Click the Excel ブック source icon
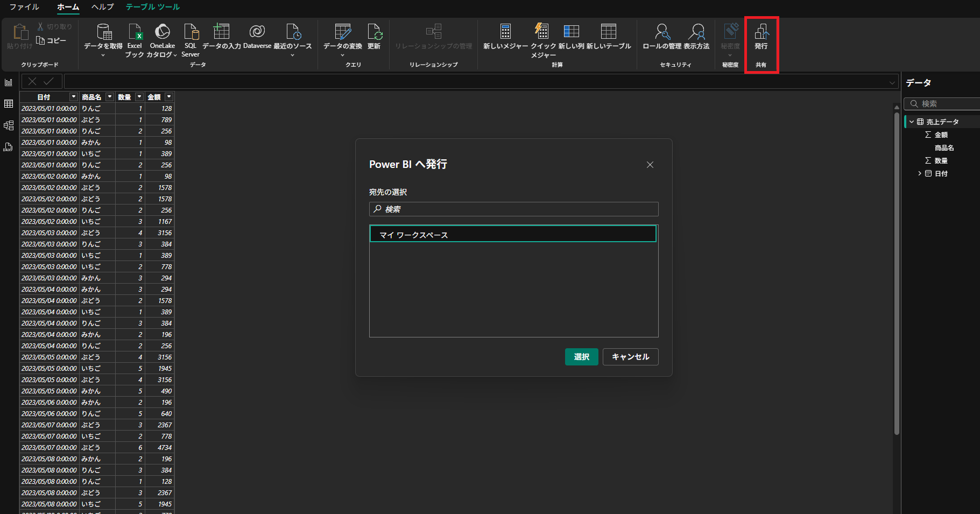Viewport: 980px width, 514px height. click(x=135, y=40)
